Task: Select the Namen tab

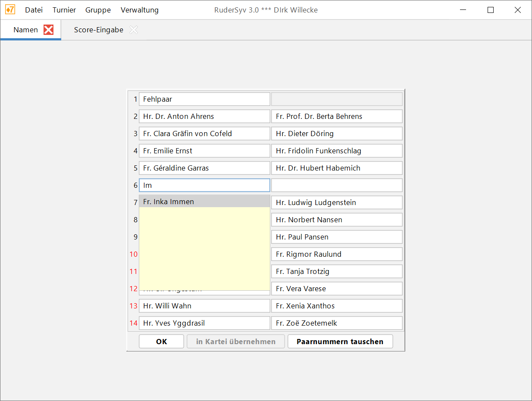Action: [x=25, y=30]
